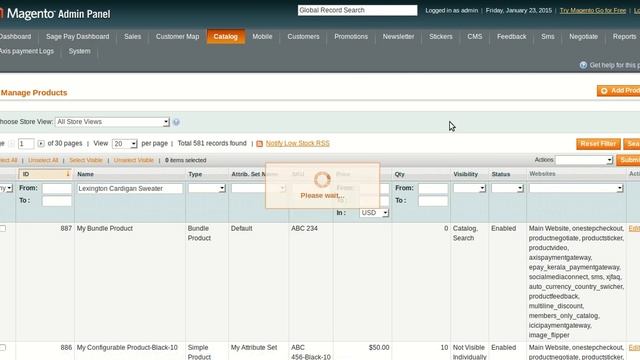
Task: Open the Catalog menu
Action: click(x=225, y=37)
